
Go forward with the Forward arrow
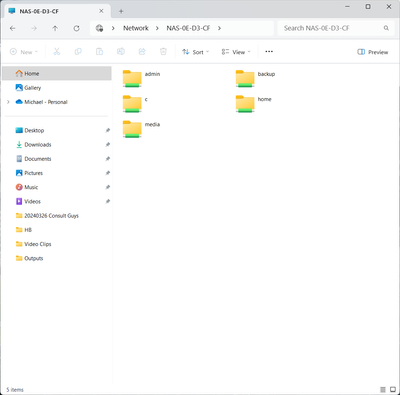pyautogui.click(x=34, y=28)
